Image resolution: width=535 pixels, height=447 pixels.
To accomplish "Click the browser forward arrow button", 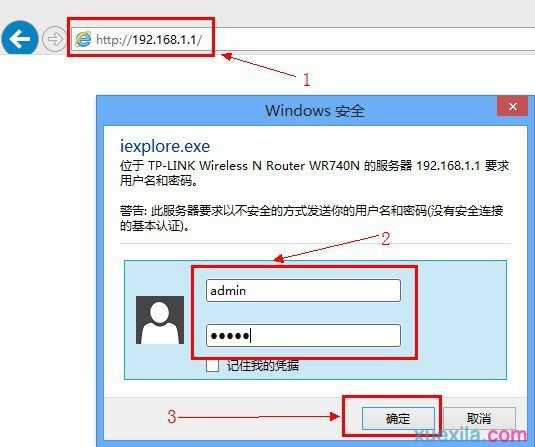I will (x=54, y=39).
